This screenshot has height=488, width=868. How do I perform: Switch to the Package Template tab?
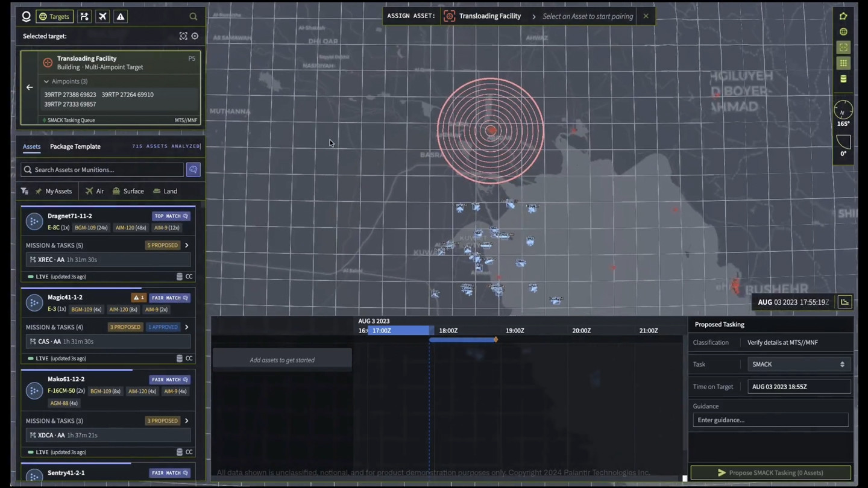(x=75, y=146)
